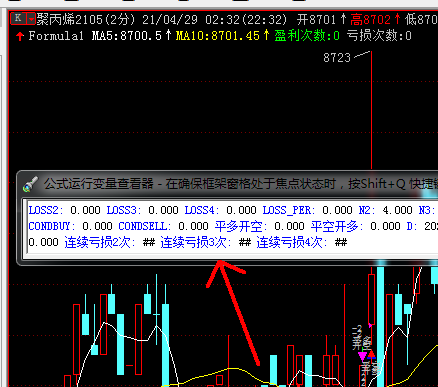Click the red arrow icon before Formula1
The width and height of the screenshot is (438, 387).
pos(20,36)
